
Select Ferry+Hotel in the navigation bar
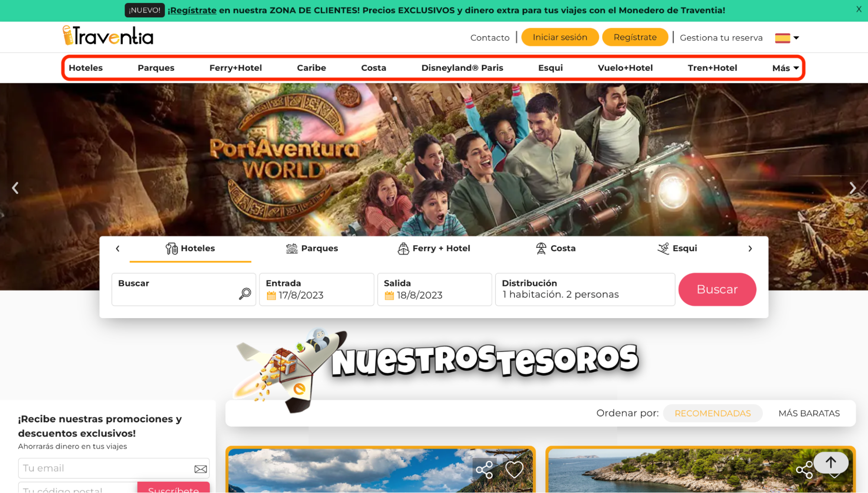point(235,68)
